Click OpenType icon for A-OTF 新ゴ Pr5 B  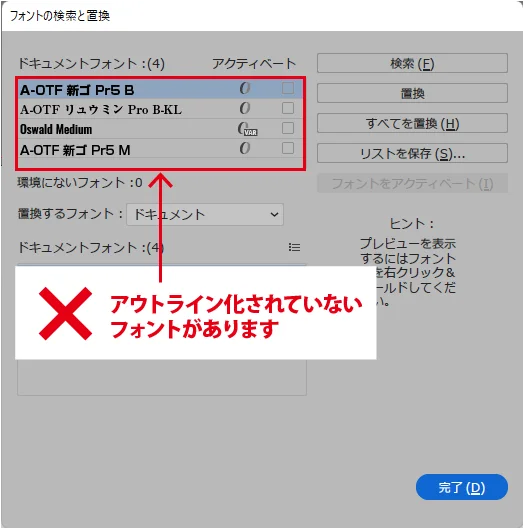coord(245,88)
